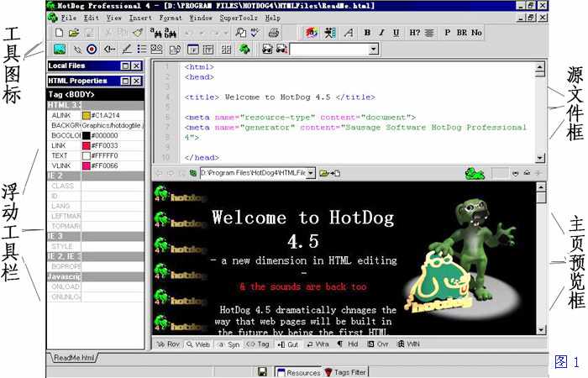The width and height of the screenshot is (588, 378).
Task: Toggle the Ovr overwrite mode button
Action: pyautogui.click(x=380, y=344)
